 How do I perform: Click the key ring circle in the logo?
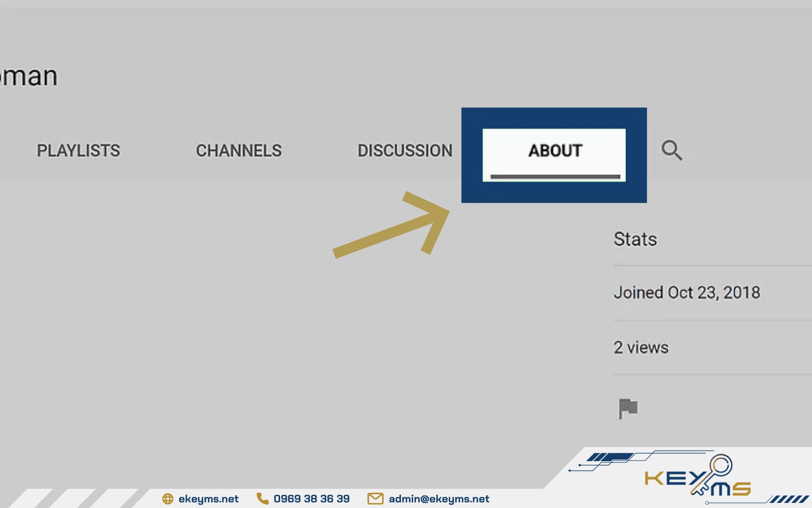[721, 465]
